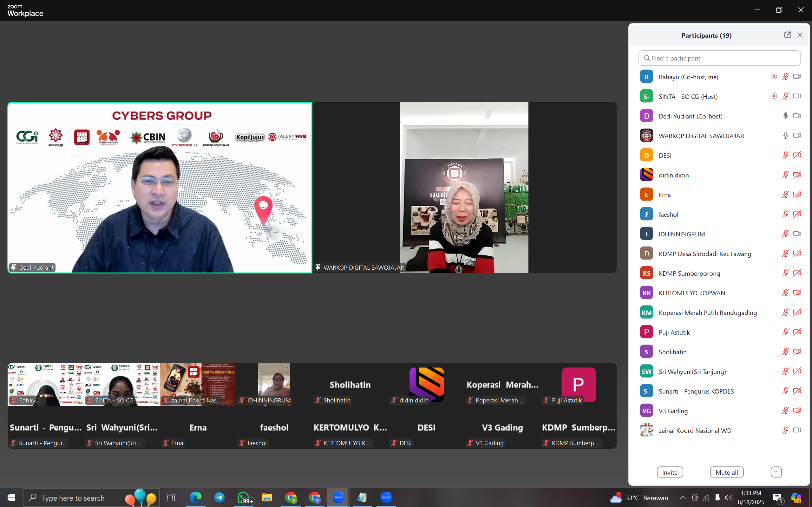Click zainal Koord Nasional WD muted mic
The width and height of the screenshot is (812, 507).
coord(785,430)
